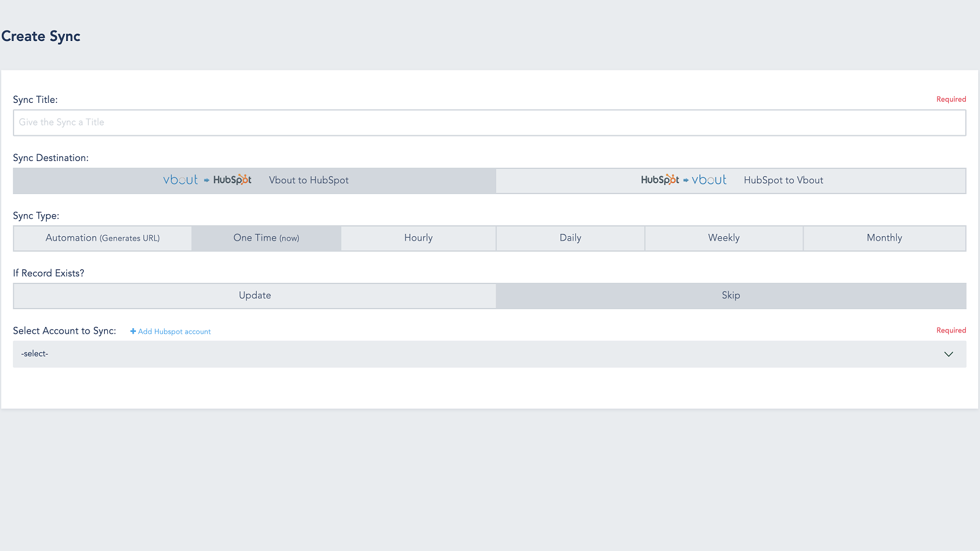The image size is (980, 551).
Task: Switch sync type to Monthly
Action: 884,238
